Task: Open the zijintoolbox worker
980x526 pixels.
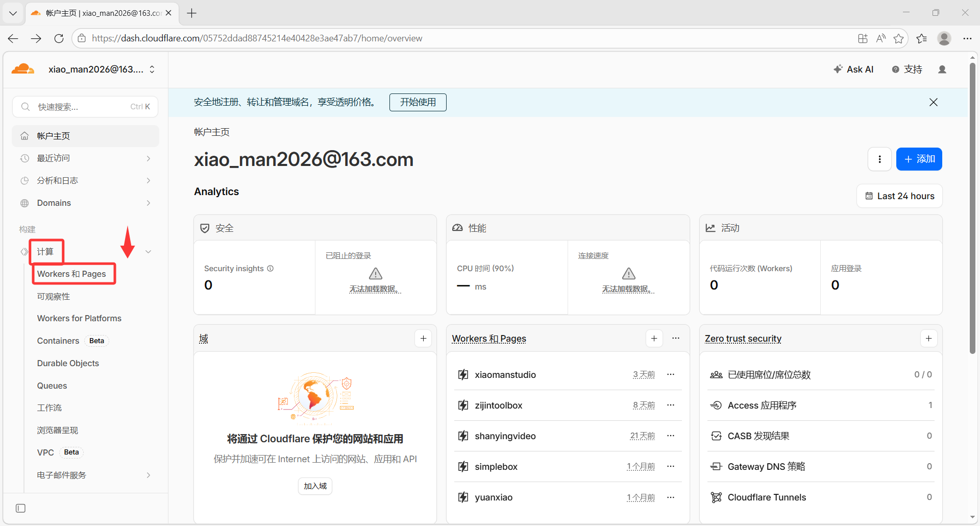Action: (x=498, y=405)
